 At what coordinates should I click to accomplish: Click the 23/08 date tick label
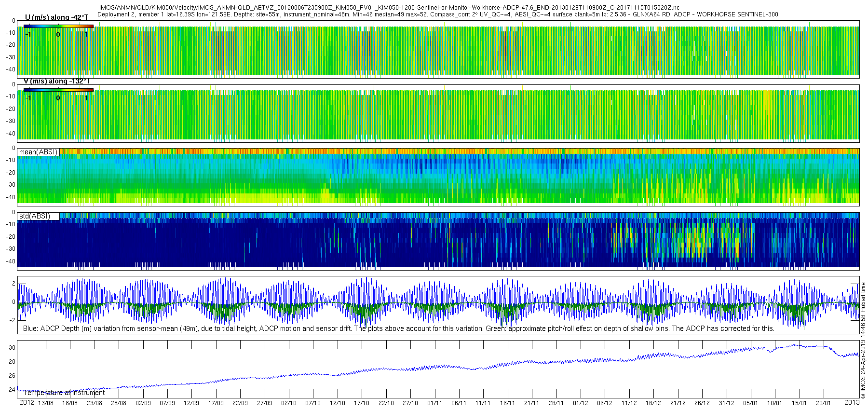point(95,403)
